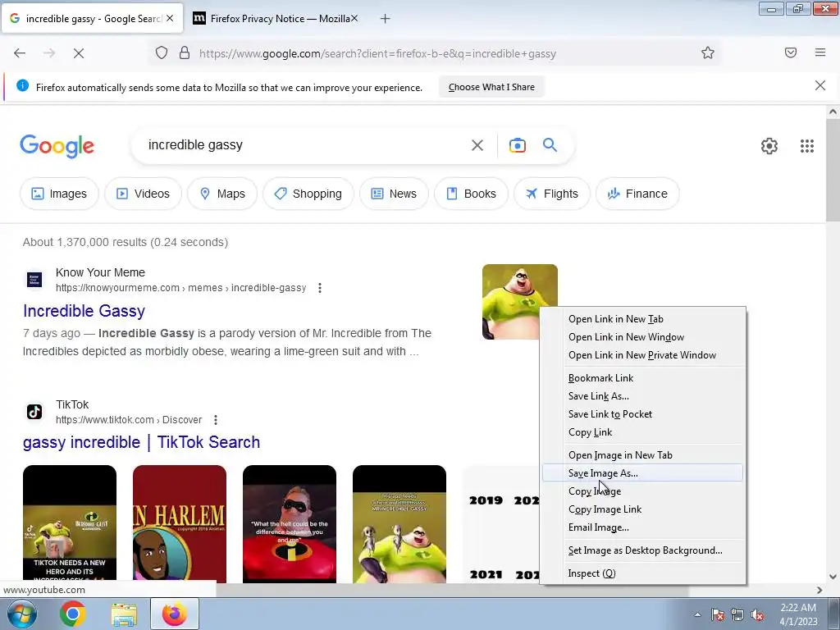Screen dimensions: 840x630
Task: Choose Open Link in New Window
Action: (642, 337)
